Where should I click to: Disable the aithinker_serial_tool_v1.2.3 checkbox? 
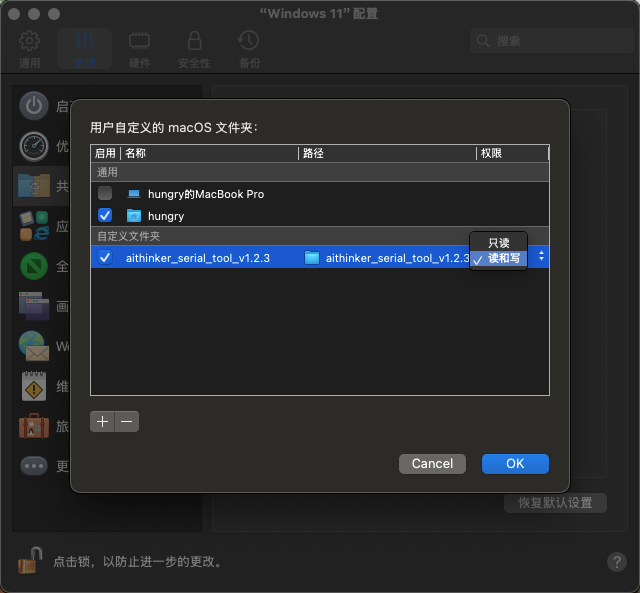[105, 257]
